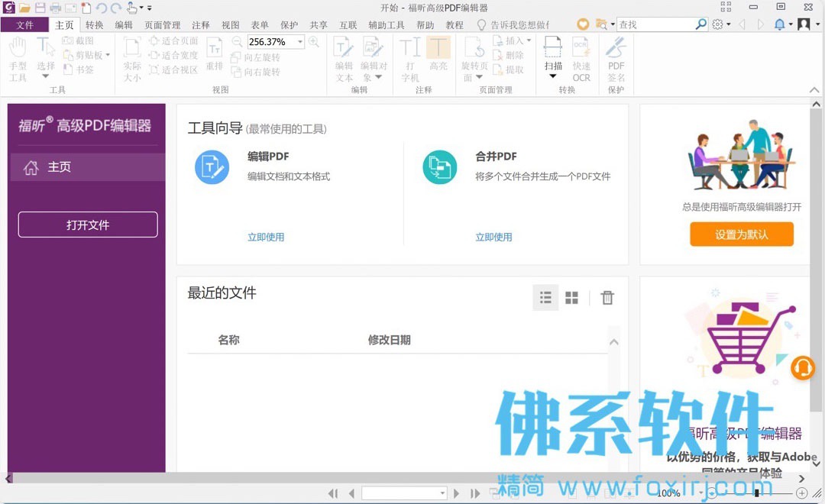Click the 快速OCR icon

[581, 60]
